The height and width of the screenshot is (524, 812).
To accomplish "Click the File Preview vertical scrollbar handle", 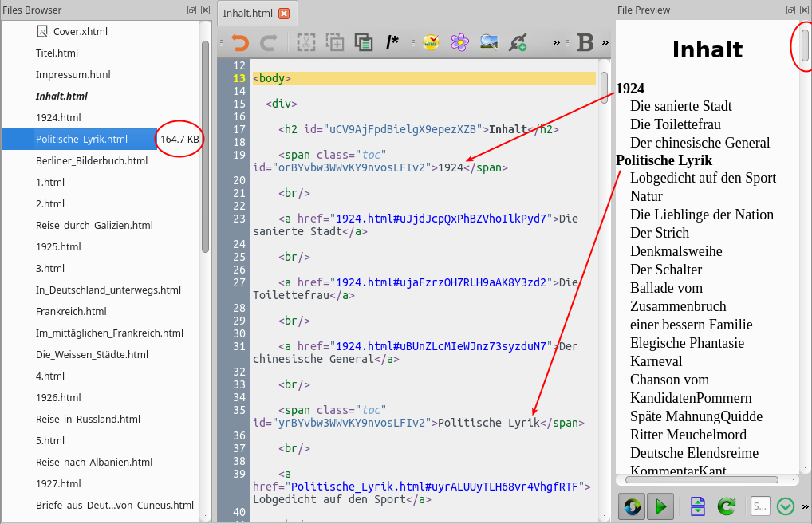I will (805, 45).
